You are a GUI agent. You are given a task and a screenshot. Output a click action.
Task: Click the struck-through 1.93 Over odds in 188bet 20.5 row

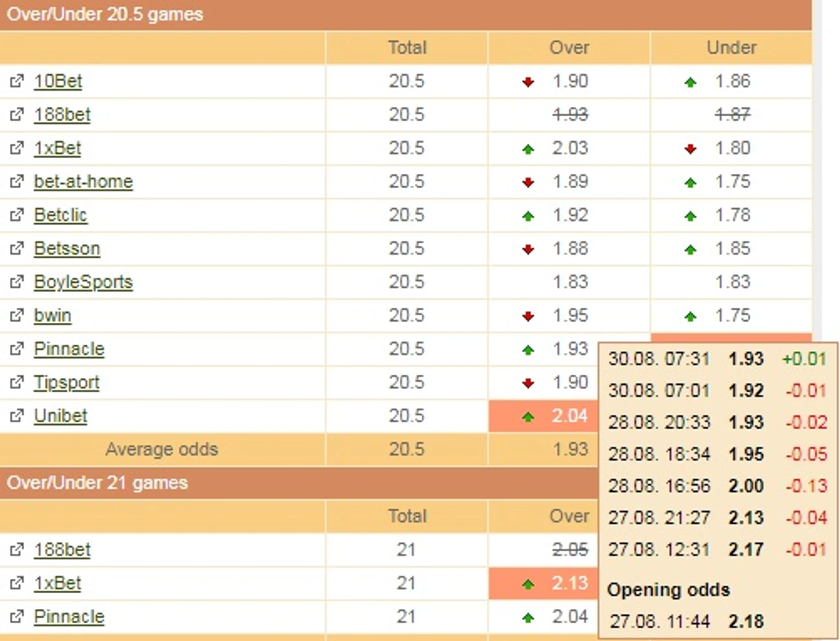pyautogui.click(x=570, y=115)
